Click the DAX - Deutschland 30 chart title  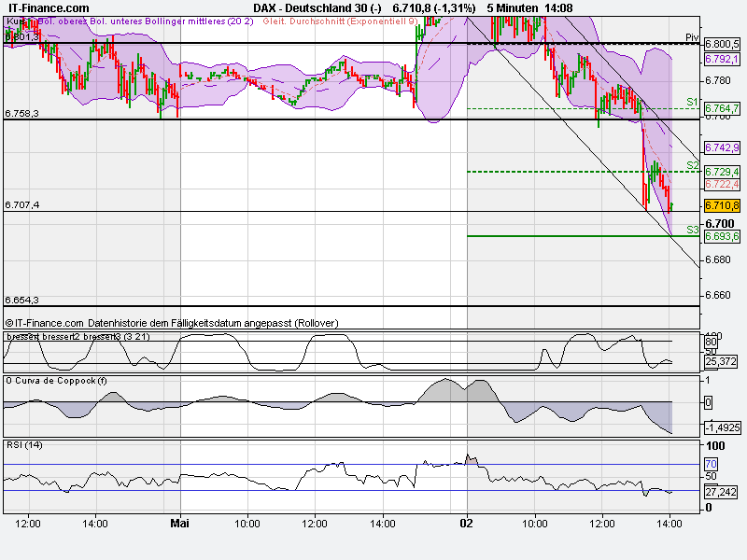(x=317, y=8)
